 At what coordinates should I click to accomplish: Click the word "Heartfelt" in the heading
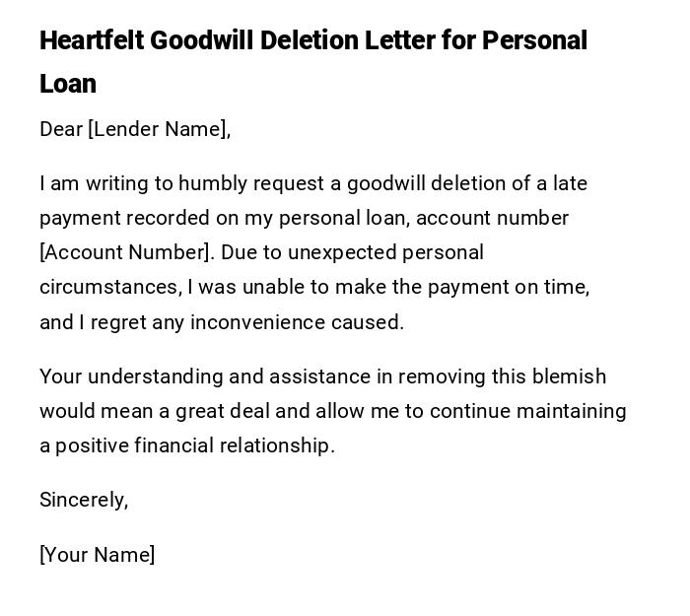coord(92,41)
